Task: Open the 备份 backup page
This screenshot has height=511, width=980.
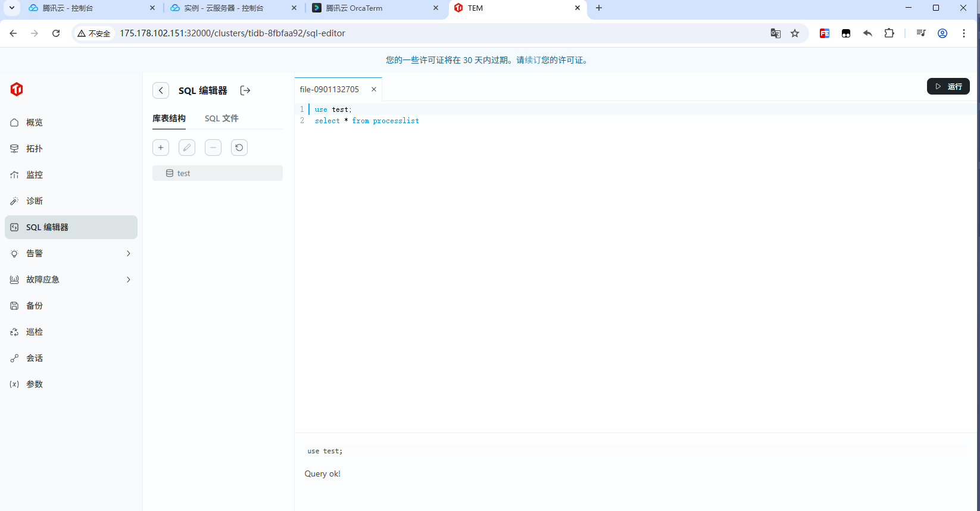Action: click(71, 306)
